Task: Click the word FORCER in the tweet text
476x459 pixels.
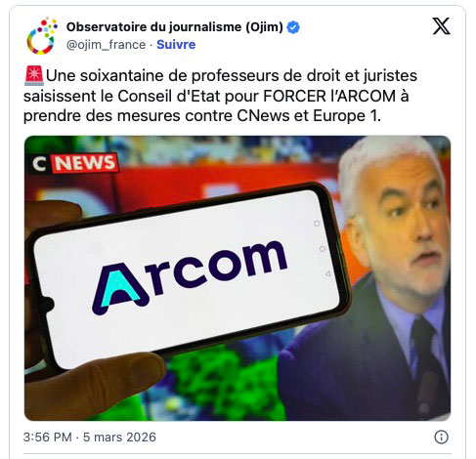Action: click(x=294, y=96)
